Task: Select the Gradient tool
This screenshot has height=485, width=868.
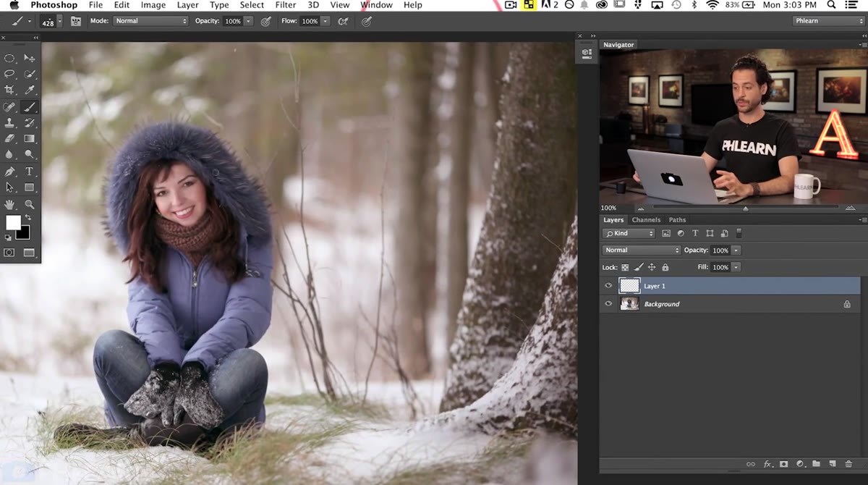Action: [x=30, y=138]
